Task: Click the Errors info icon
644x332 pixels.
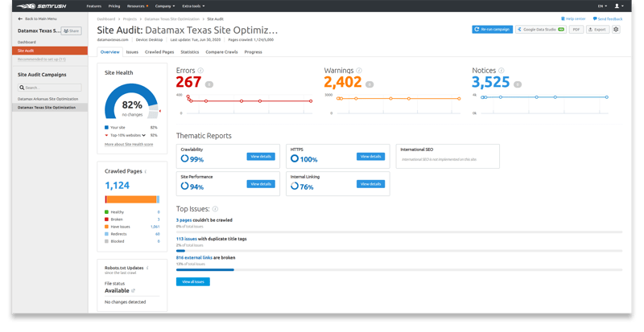Action: (x=200, y=71)
